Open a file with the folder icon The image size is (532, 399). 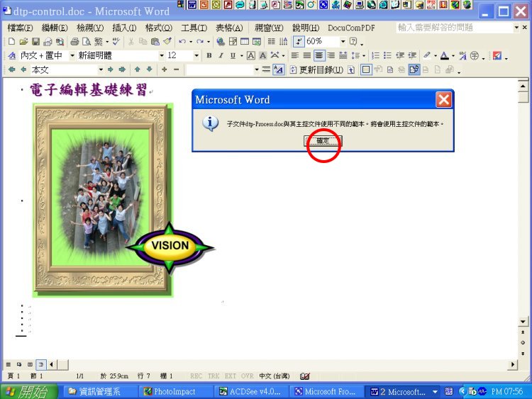click(x=23, y=41)
